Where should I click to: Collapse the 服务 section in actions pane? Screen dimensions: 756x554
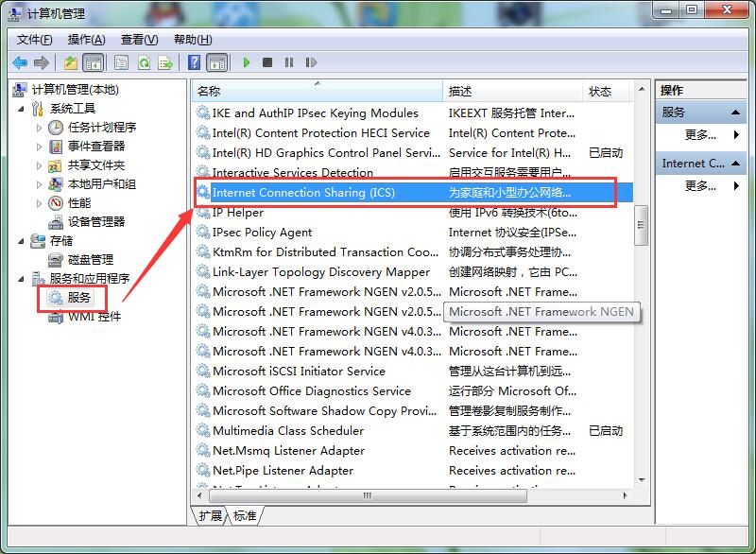[x=735, y=113]
